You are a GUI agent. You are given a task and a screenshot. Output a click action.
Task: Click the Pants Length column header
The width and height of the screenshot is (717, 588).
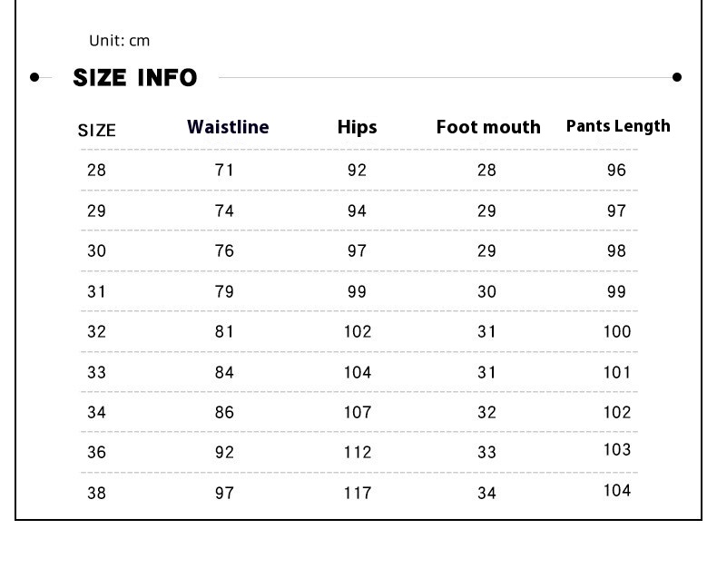(x=618, y=126)
